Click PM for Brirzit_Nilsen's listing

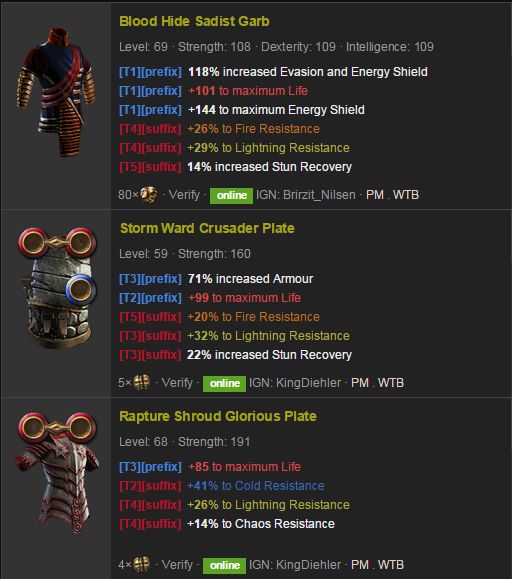click(x=375, y=195)
